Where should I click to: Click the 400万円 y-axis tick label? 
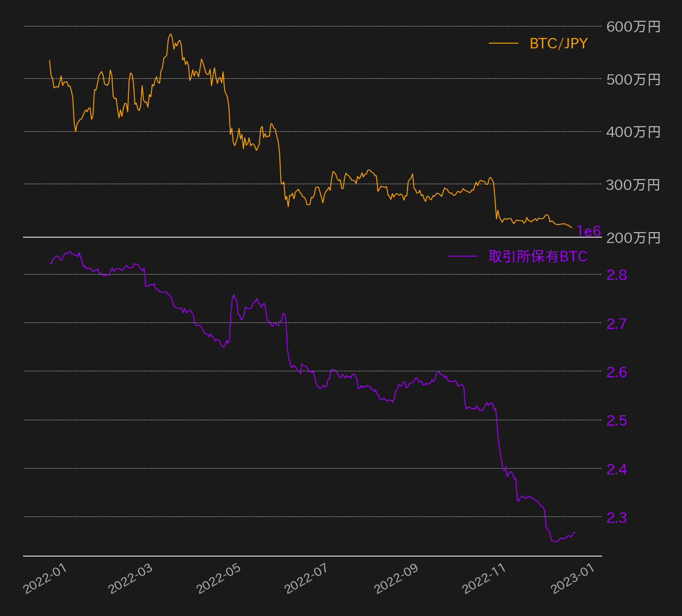pos(633,132)
